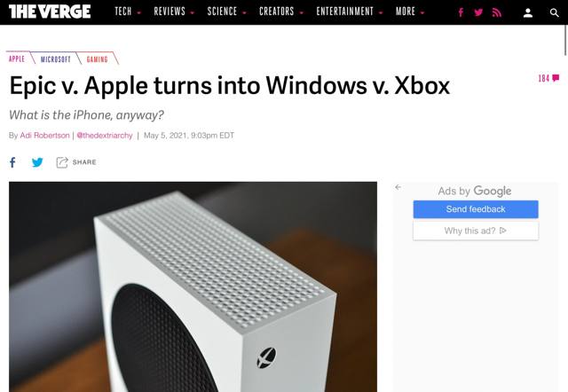This screenshot has height=392, width=568.
Task: Click the Send feedback button
Action: pyautogui.click(x=476, y=209)
